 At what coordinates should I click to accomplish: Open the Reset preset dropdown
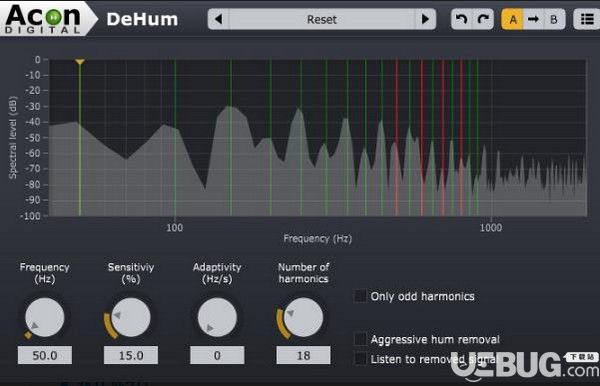coord(322,19)
